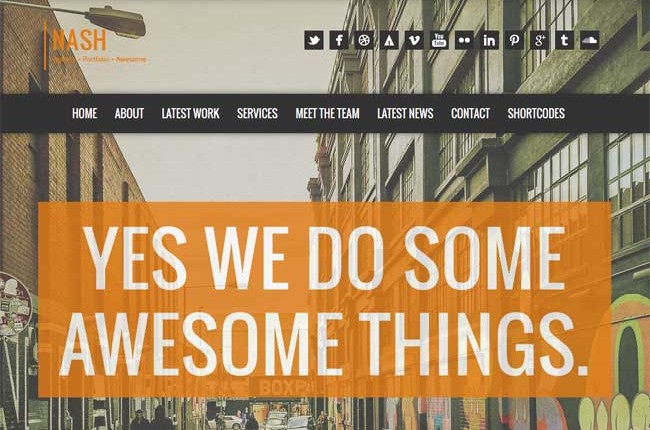Navigate to Meet The Team
This screenshot has height=430, width=650.
pos(327,113)
